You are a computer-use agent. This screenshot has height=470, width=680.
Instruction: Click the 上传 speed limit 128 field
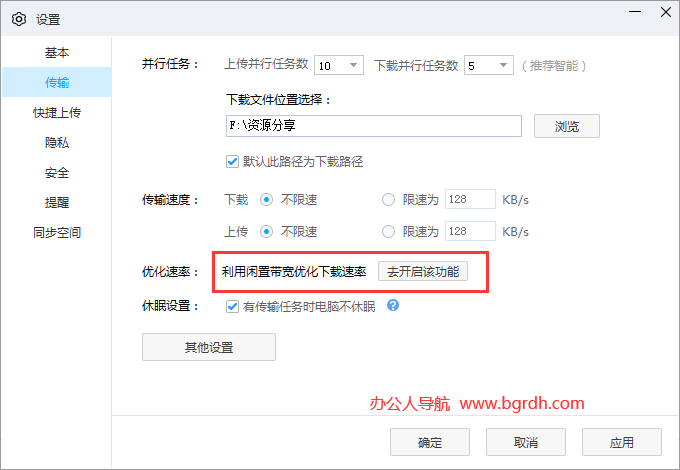tap(470, 231)
